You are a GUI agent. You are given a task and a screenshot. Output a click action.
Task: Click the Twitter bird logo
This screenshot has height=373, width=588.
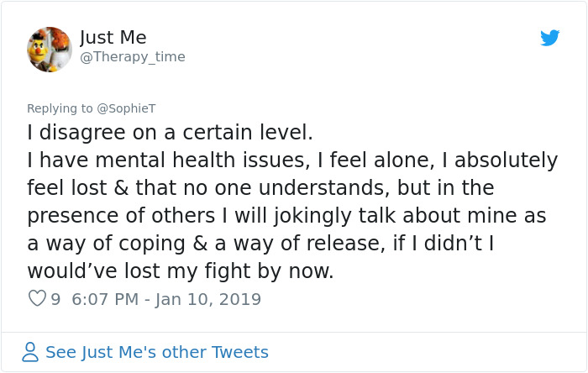coord(549,38)
